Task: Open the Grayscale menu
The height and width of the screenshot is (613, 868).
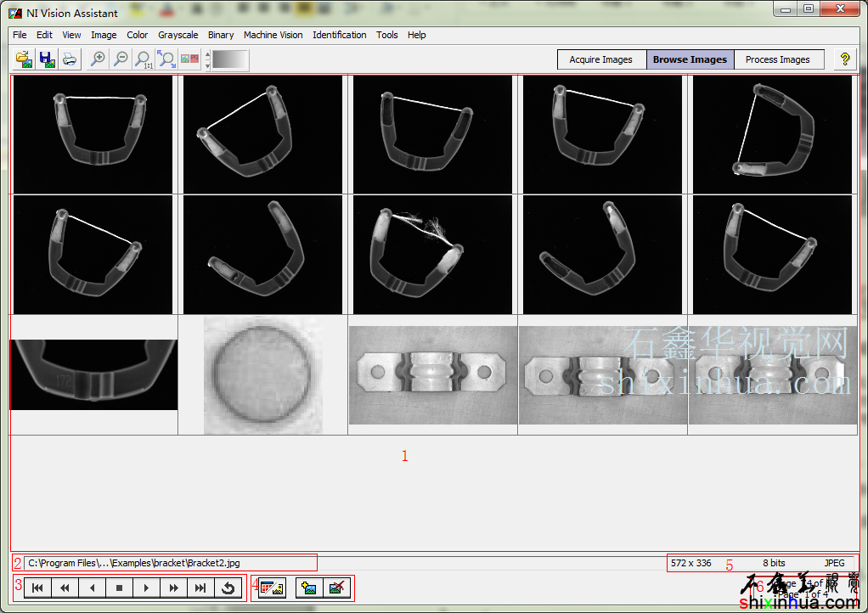Action: coord(178,35)
